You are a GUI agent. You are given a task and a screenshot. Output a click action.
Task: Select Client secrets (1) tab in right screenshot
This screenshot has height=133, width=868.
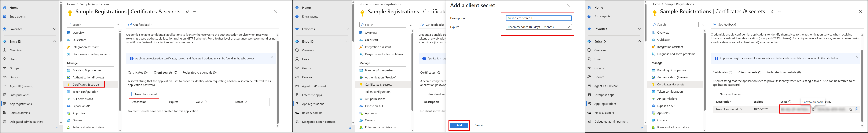750,72
